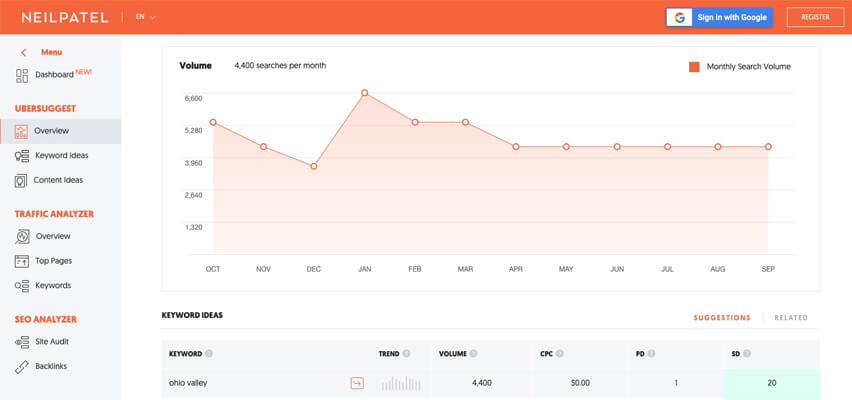The height and width of the screenshot is (400, 852).
Task: Open Top Pages via its icon
Action: 22,261
